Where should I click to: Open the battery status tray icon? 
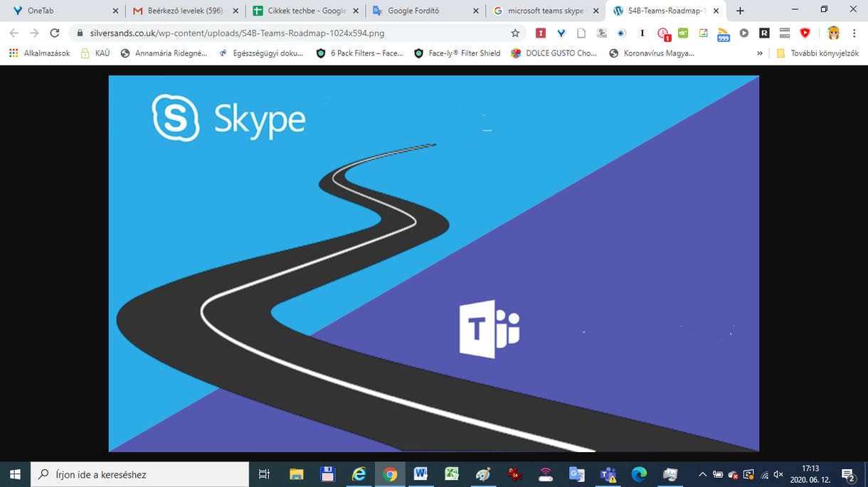719,474
